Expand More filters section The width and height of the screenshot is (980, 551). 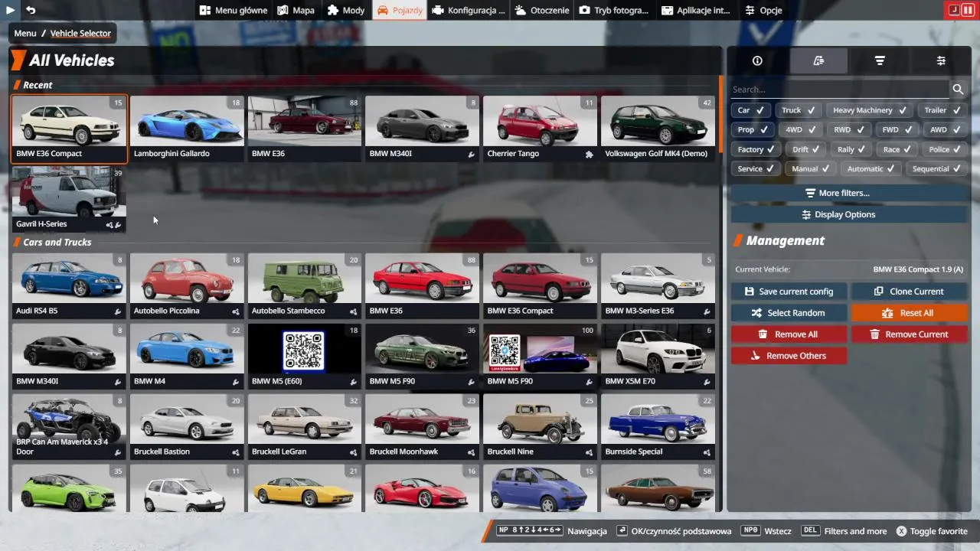850,193
